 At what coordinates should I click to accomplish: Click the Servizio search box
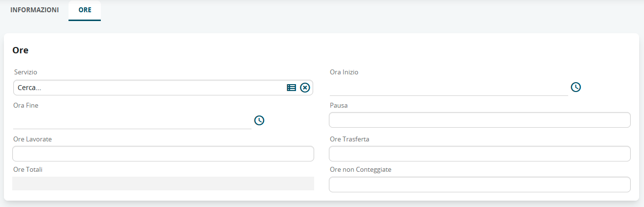[147, 88]
